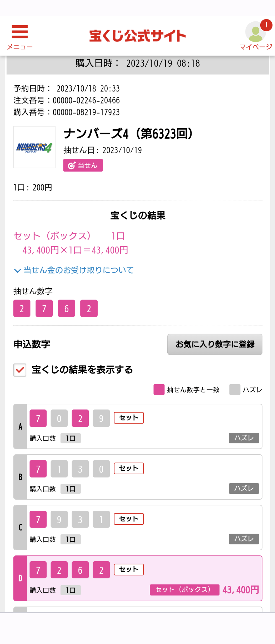This screenshot has height=644, width=275.
Task: Tap the セット label in row A
Action: point(129,418)
